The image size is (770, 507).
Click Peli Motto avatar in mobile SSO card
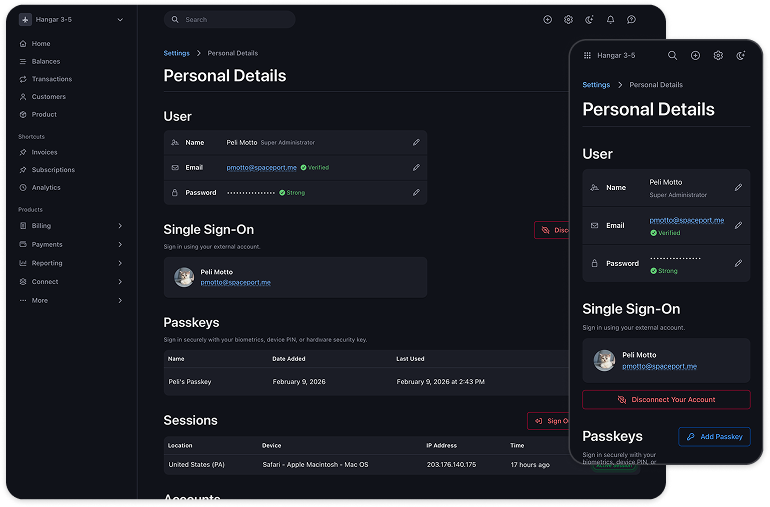pyautogui.click(x=605, y=361)
